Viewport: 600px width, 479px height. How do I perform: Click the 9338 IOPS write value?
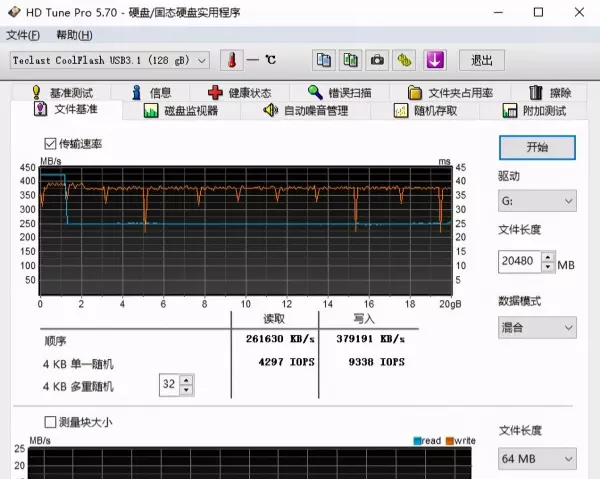[377, 362]
